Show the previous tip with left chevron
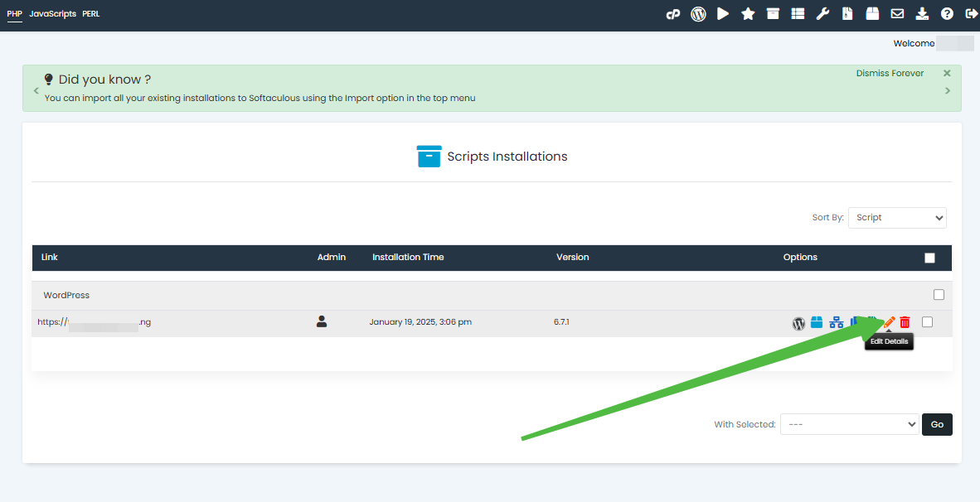 36,90
